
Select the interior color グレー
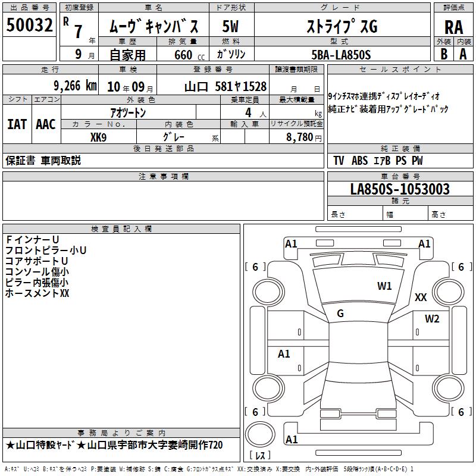[174, 137]
